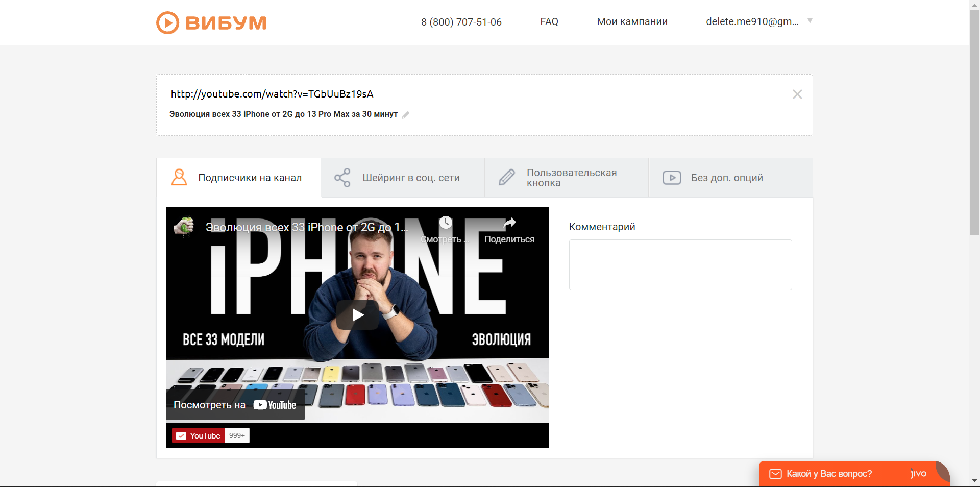Open the Пользовательская кнопка tab
This screenshot has width=980, height=487.
[x=567, y=178]
